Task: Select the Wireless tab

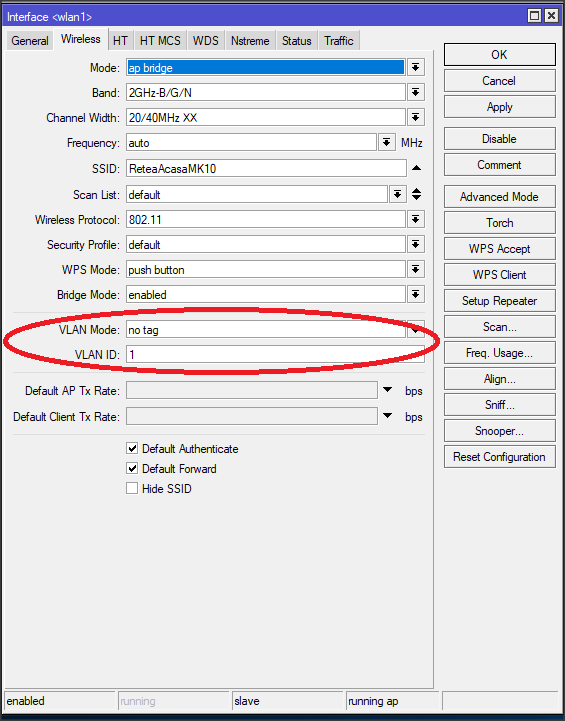Action: [81, 39]
